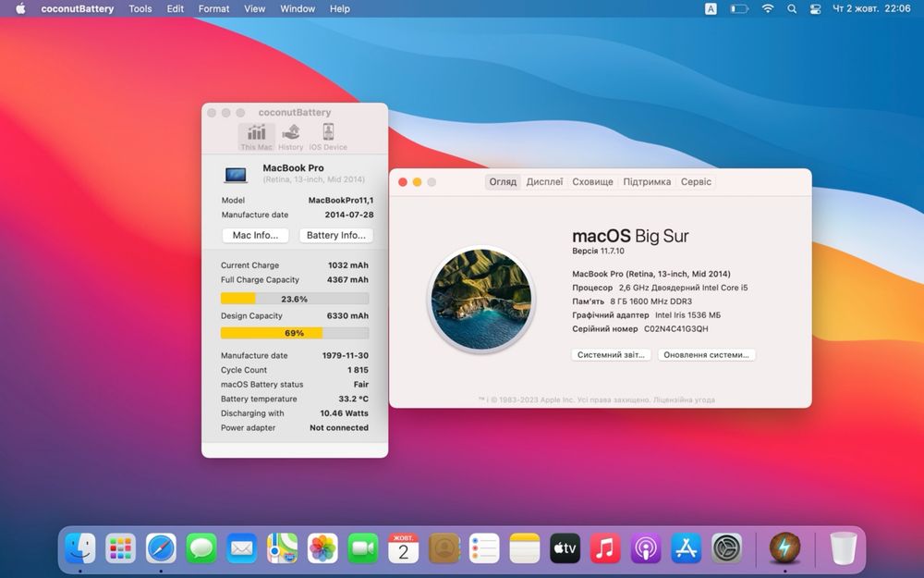Switch to the Сховище tab

coord(592,181)
